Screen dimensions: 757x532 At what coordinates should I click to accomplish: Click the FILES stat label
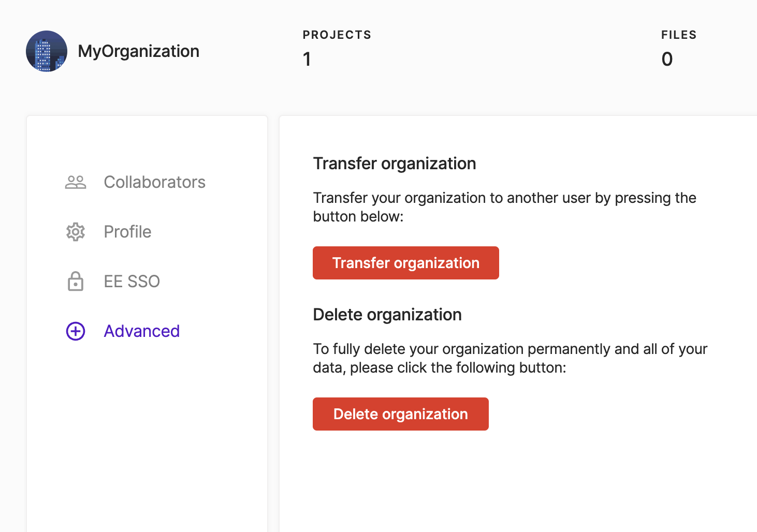679,35
